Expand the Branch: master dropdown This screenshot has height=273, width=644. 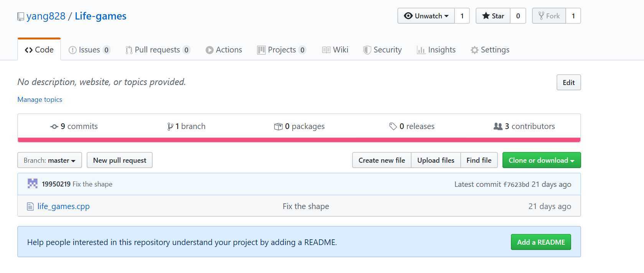coord(49,160)
